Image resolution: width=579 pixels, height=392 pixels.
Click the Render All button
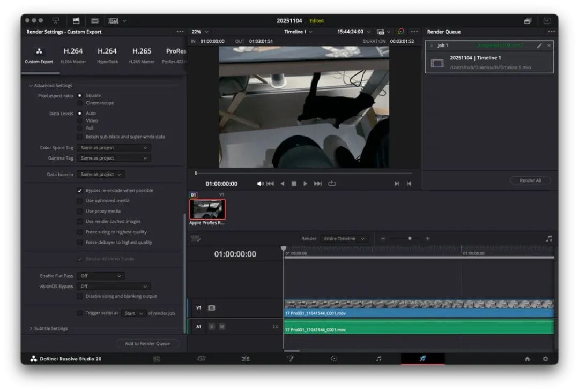tap(530, 180)
